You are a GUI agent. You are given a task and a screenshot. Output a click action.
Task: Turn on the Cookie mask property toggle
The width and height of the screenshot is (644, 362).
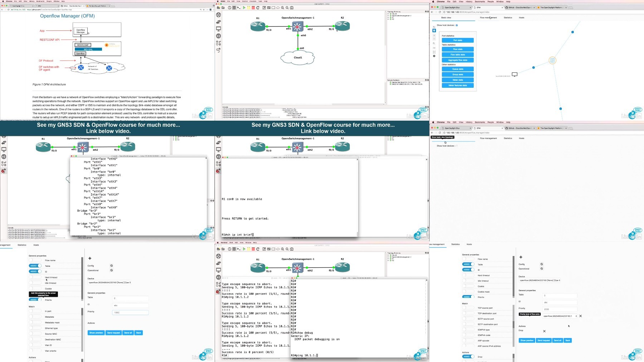click(468, 291)
